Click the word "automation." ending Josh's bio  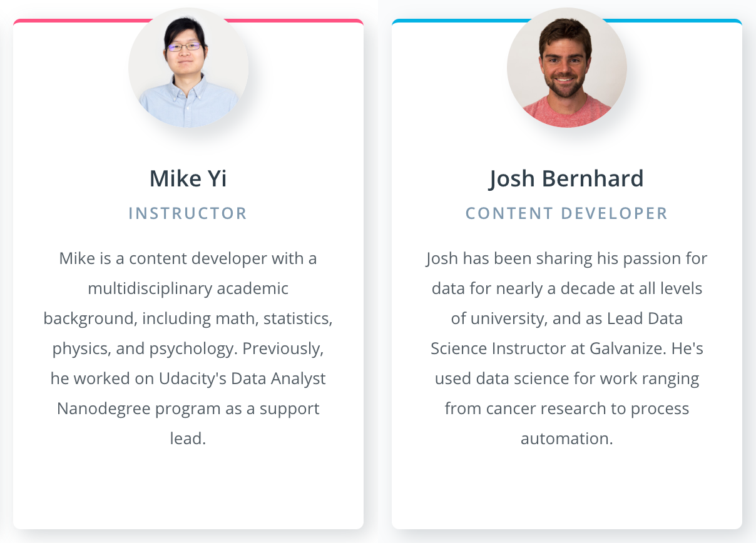[x=567, y=439]
